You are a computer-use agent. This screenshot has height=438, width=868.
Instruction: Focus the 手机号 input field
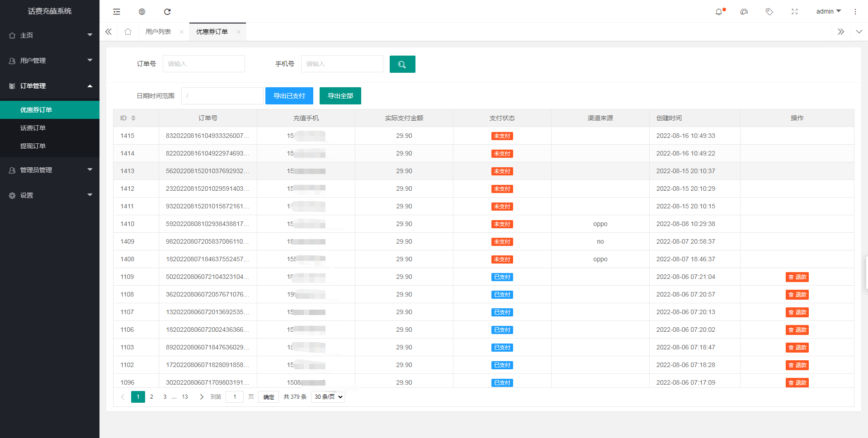(342, 64)
